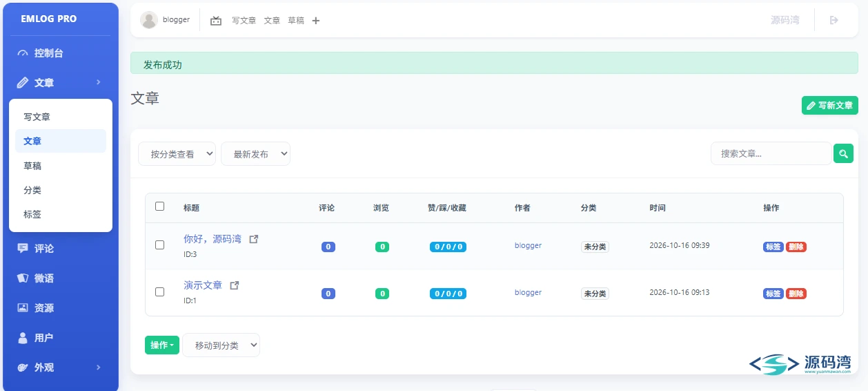Viewport: 868px width, 391px height.
Task: Click 未分类 badge in 演示文章 row
Action: click(595, 294)
